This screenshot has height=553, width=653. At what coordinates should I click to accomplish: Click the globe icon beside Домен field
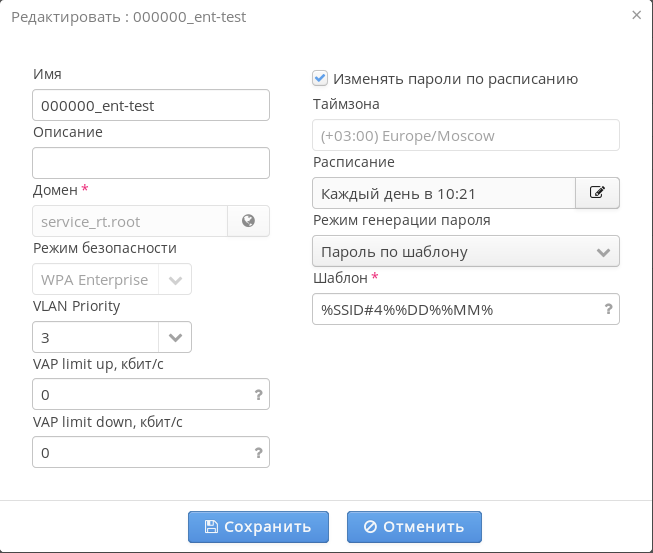click(248, 221)
